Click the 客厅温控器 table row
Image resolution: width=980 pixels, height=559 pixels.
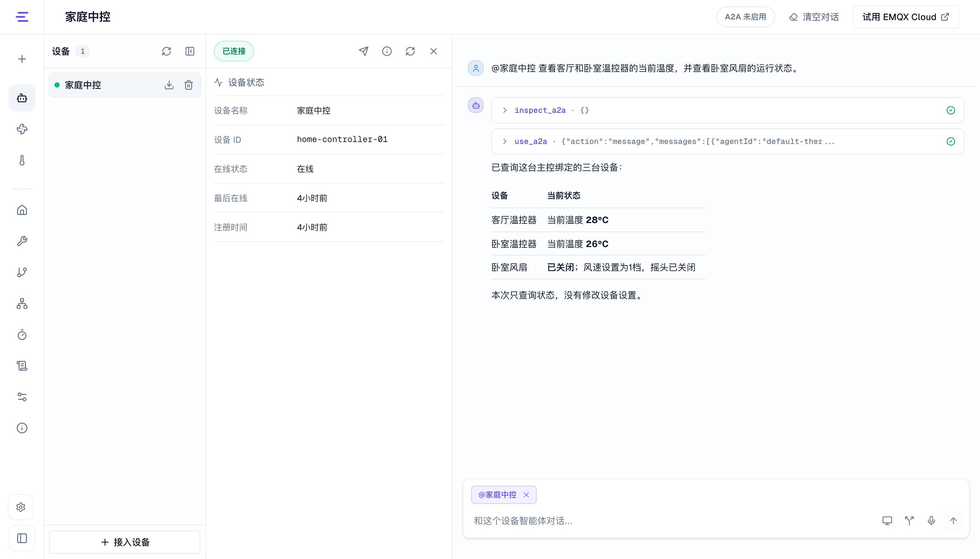598,220
